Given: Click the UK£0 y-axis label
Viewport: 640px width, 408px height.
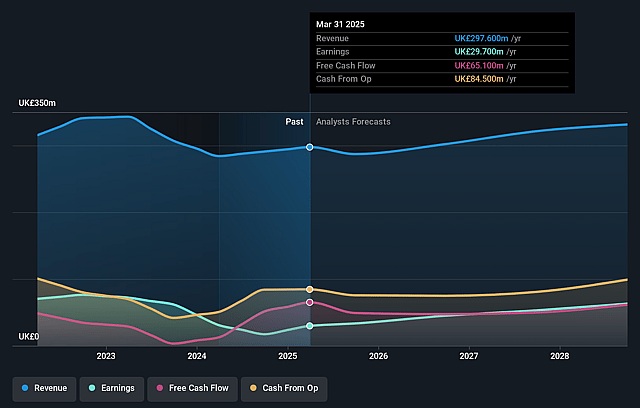Looking at the screenshot, I should tap(28, 337).
